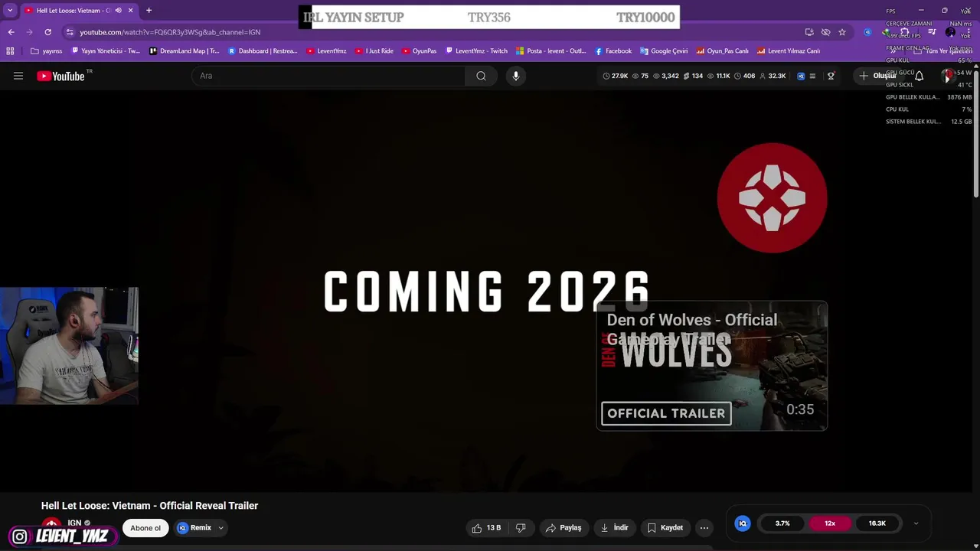The height and width of the screenshot is (551, 980).
Task: Open Google Çeviri bookmark
Action: pyautogui.click(x=664, y=51)
